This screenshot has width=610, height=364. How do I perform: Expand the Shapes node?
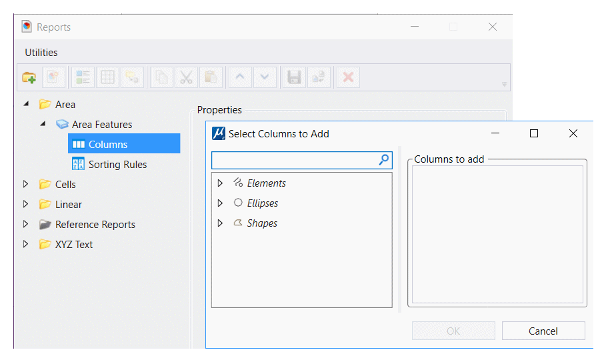coord(220,223)
